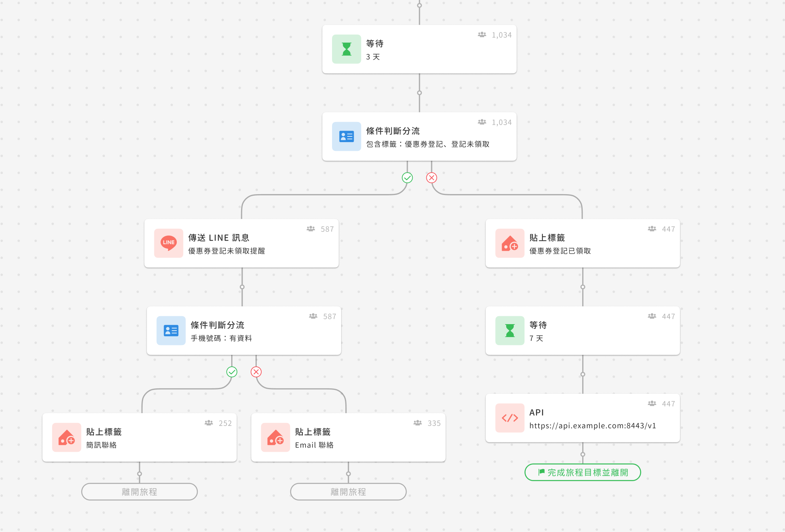This screenshot has width=785, height=532.
Task: Click red X branch under 手機號碼 condition
Action: click(x=256, y=372)
